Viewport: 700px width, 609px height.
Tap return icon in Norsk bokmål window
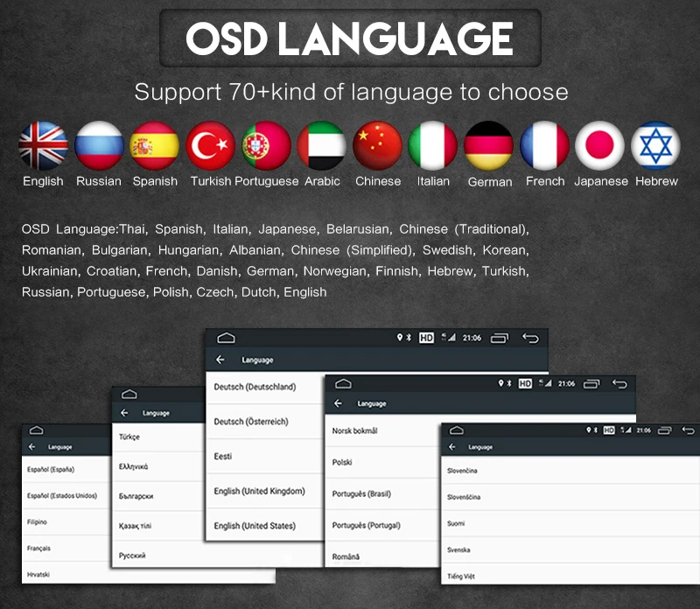tap(620, 384)
